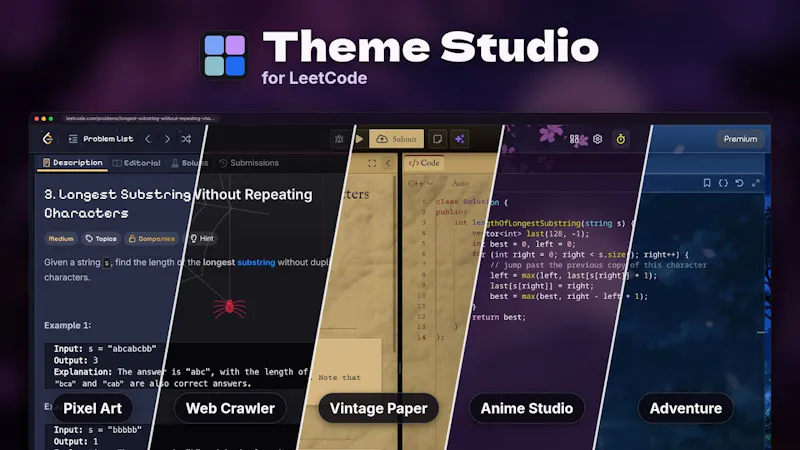Click the red spider decoration
Image resolution: width=800 pixels, height=450 pixels.
coord(229,308)
